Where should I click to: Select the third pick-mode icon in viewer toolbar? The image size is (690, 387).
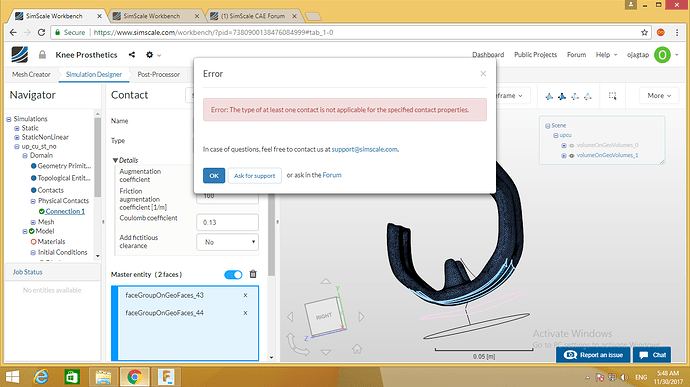click(575, 96)
